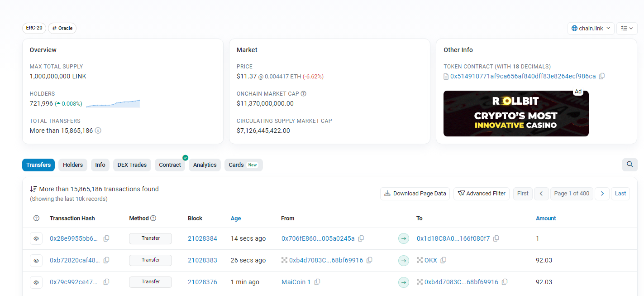Open the search magnifier

point(630,165)
